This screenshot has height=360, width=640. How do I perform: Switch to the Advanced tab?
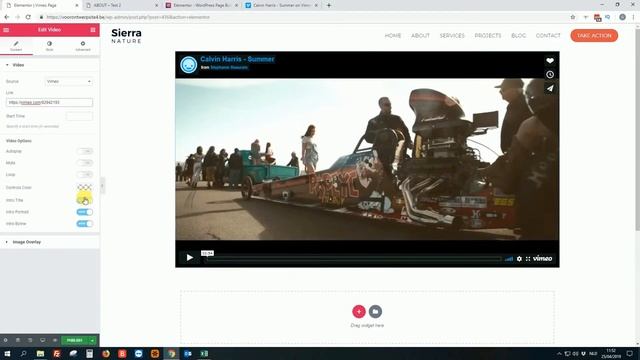pyautogui.click(x=83, y=46)
